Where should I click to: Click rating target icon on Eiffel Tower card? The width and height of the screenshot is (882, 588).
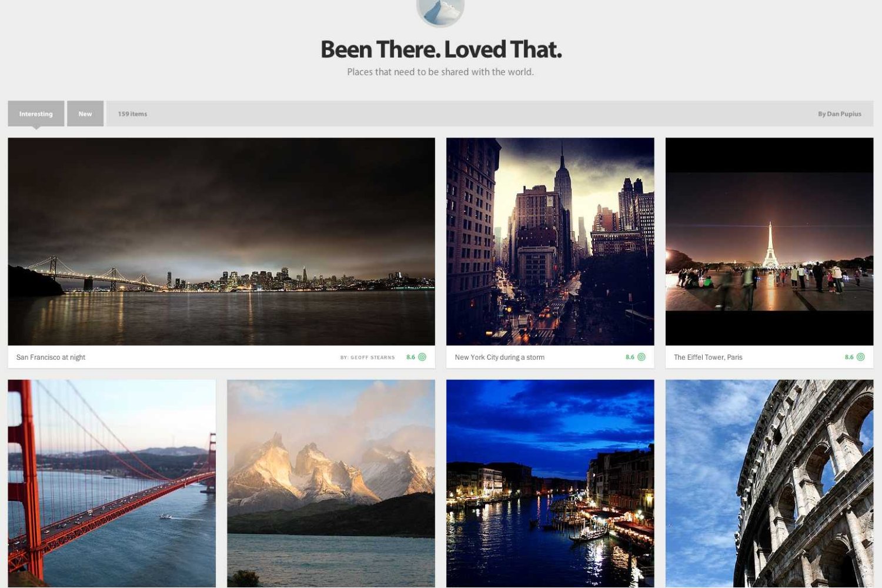point(861,357)
